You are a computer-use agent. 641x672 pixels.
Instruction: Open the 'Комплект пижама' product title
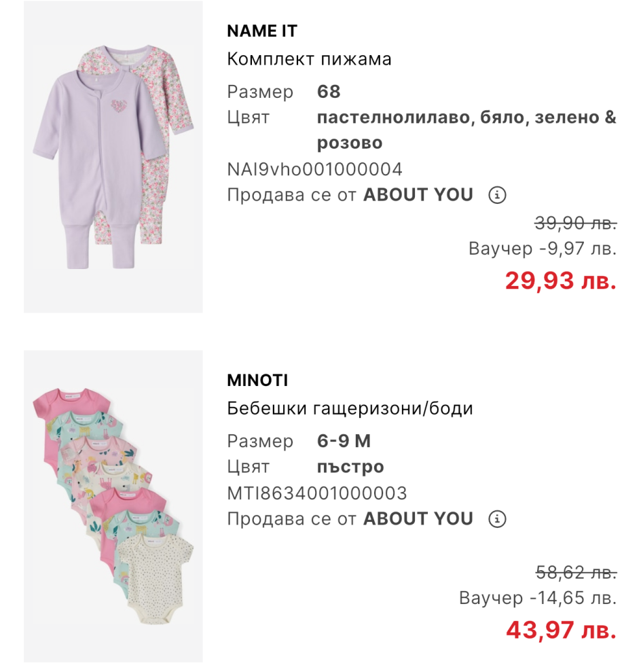(309, 59)
